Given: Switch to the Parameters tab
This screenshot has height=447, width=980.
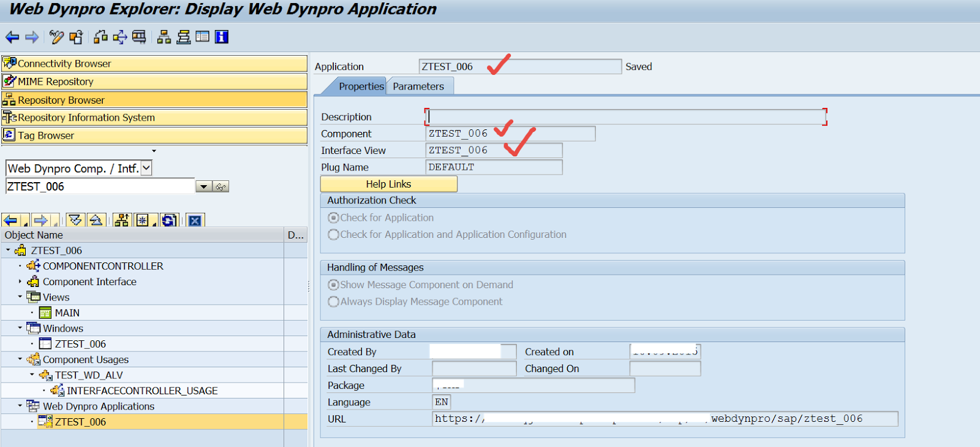Looking at the screenshot, I should click(x=418, y=86).
